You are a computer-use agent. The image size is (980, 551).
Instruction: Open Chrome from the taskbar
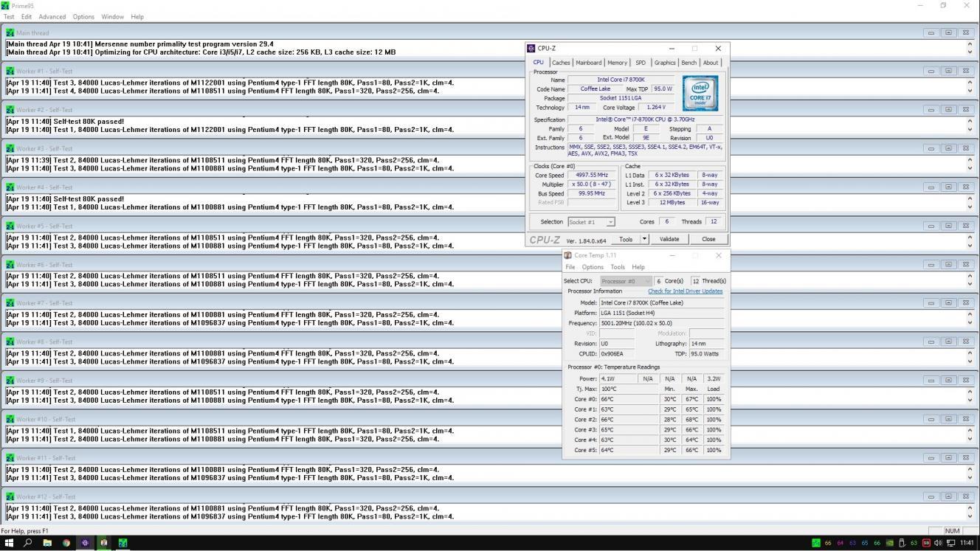pos(66,543)
